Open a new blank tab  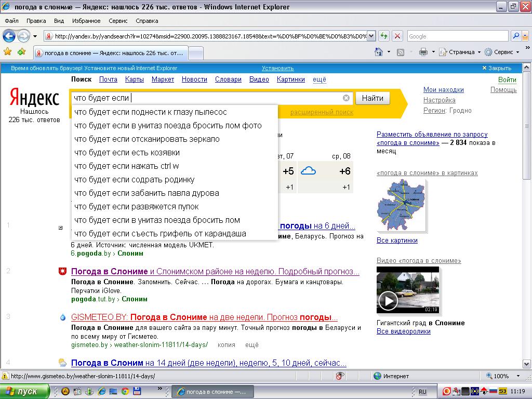[196, 54]
